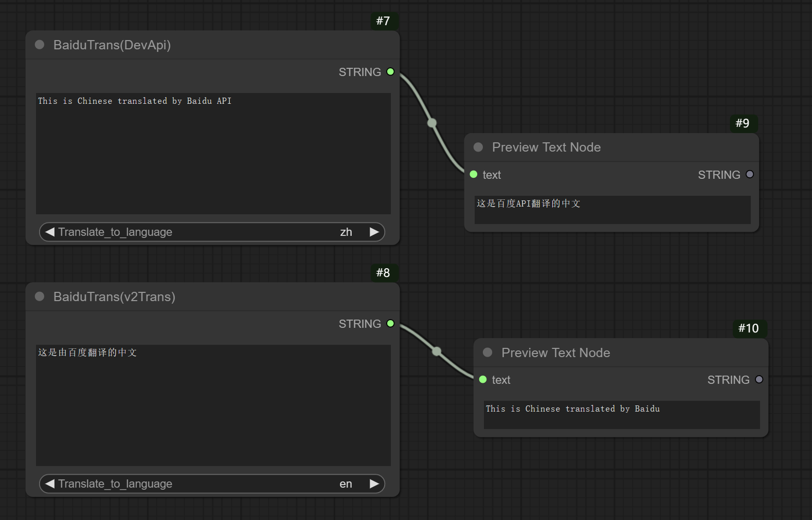812x520 pixels.
Task: Open the Translate_to_language combo showing zh
Action: tap(212, 232)
